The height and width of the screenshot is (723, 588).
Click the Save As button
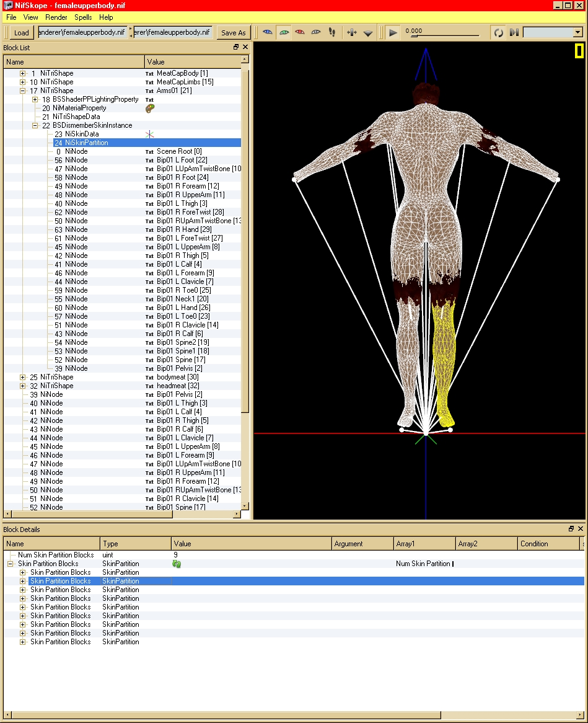(x=233, y=33)
